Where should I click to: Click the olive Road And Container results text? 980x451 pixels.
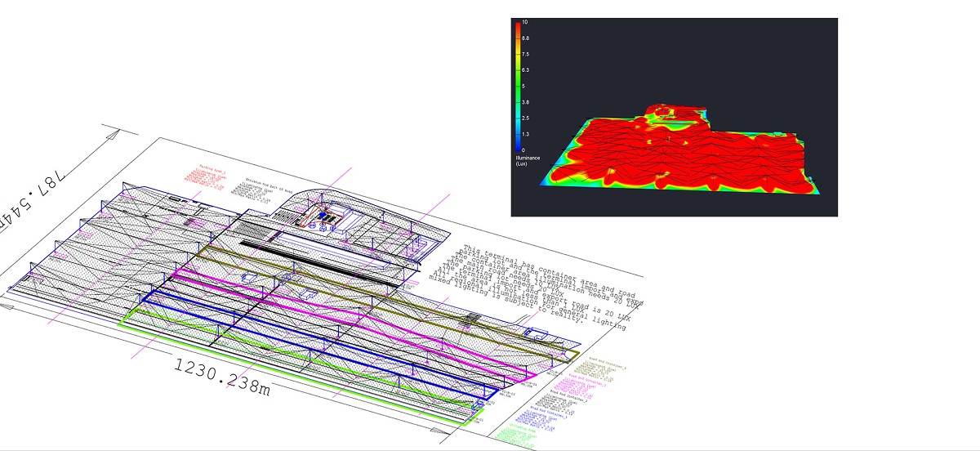click(x=599, y=369)
